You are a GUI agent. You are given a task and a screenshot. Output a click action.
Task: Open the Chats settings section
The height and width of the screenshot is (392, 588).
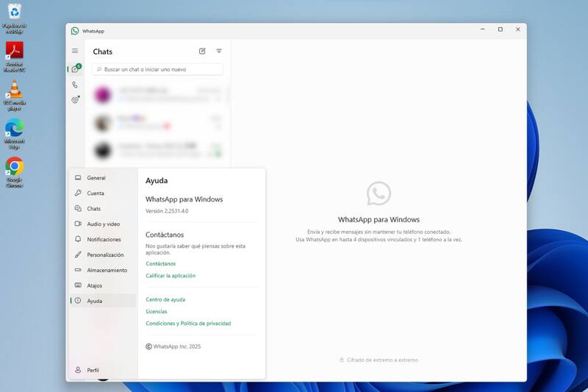tap(93, 209)
